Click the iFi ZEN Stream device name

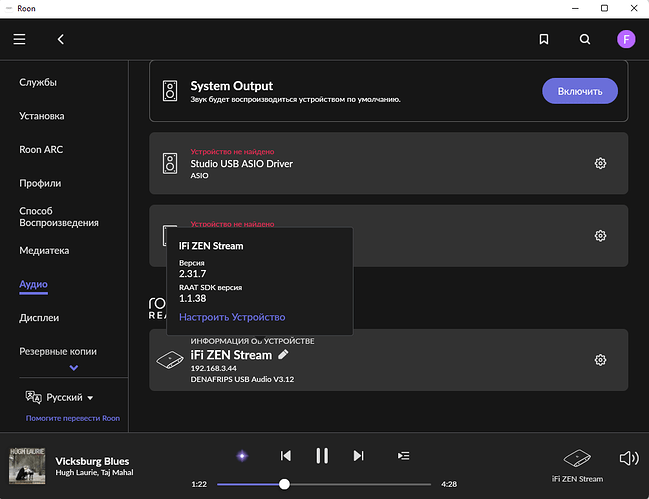(231, 355)
